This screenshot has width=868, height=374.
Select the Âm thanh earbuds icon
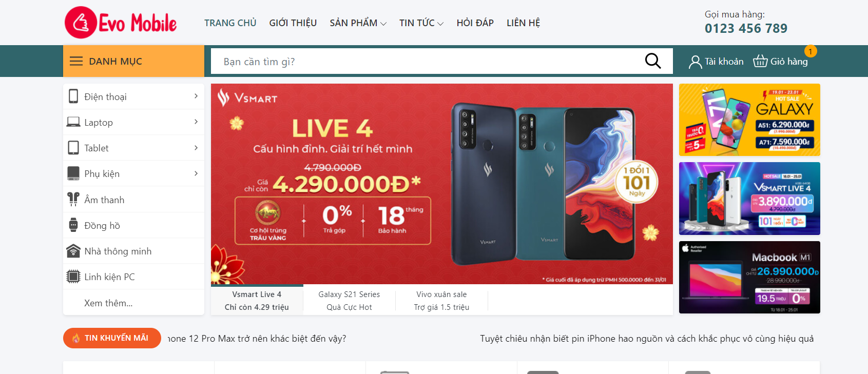73,199
